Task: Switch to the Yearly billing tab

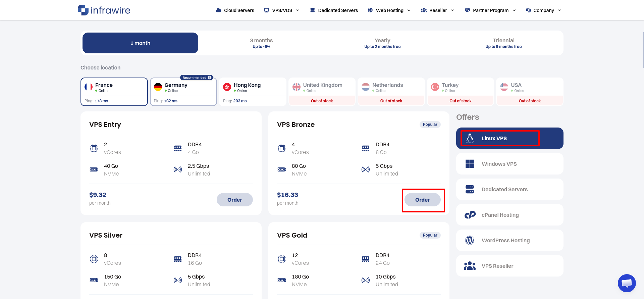Action: point(382,43)
